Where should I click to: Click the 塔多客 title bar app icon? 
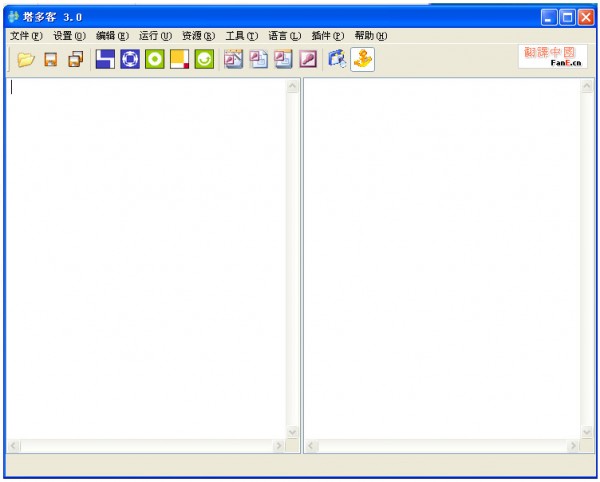click(x=14, y=17)
